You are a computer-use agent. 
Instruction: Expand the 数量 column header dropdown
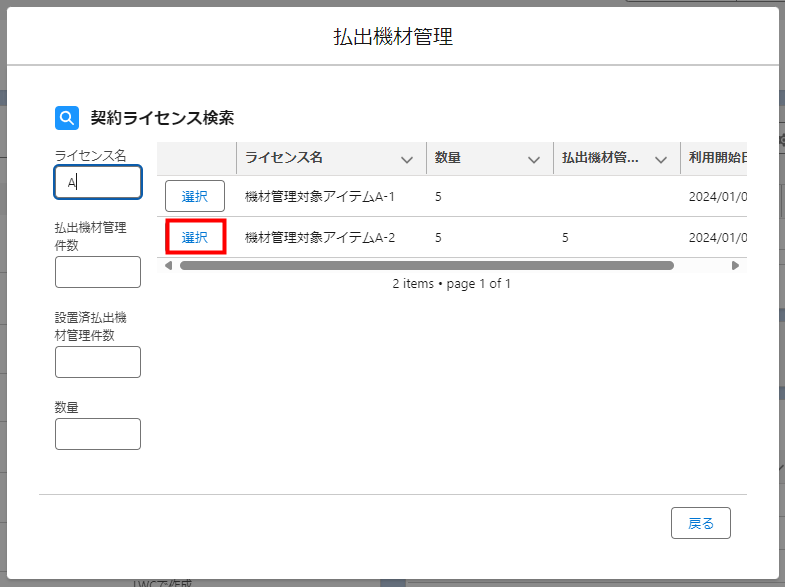click(532, 159)
